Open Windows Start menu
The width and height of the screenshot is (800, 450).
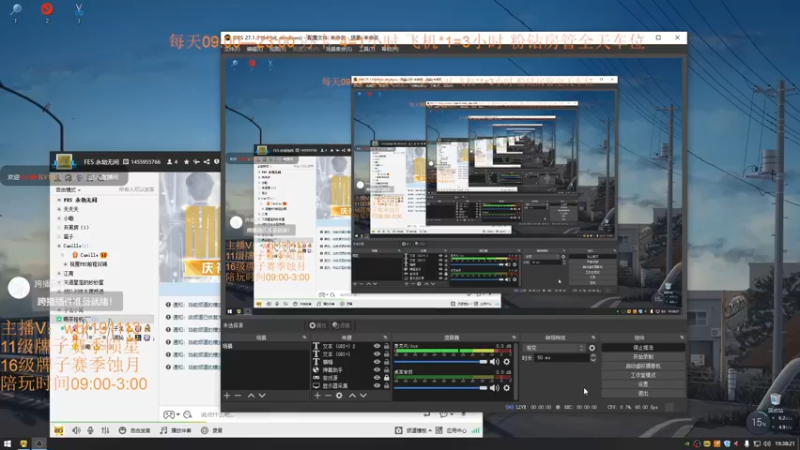click(7, 444)
